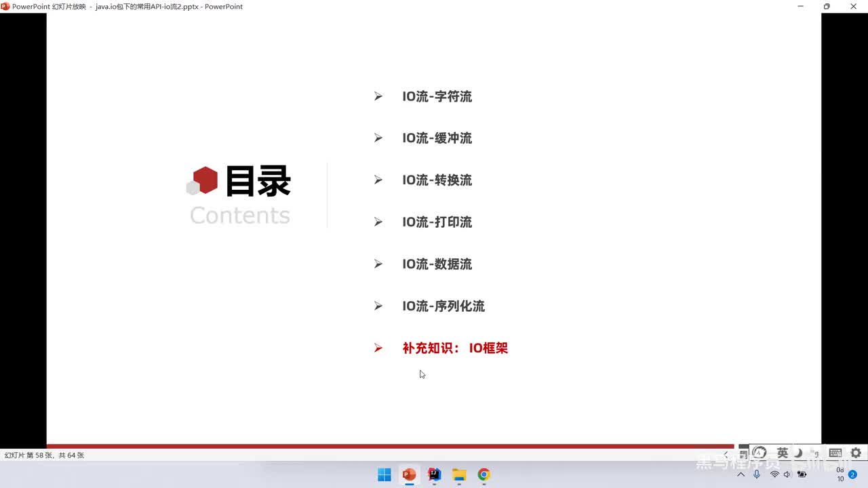Click the IME speedometer logo icon
The height and width of the screenshot is (488, 868).
pyautogui.click(x=759, y=453)
